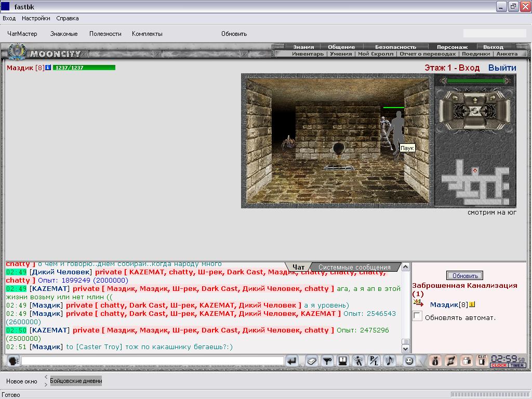The width and height of the screenshot is (532, 399).
Task: Open Умения submenu link
Action: [341, 54]
